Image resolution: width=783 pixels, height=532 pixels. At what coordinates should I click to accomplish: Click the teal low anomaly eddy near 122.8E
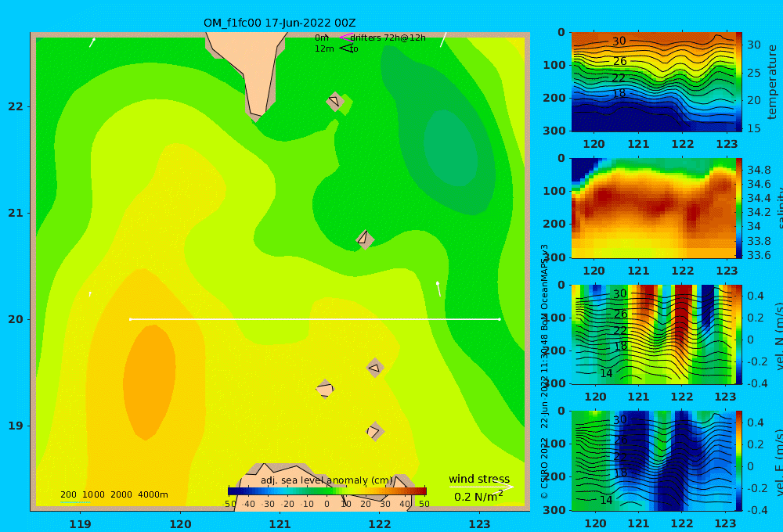[x=450, y=148]
